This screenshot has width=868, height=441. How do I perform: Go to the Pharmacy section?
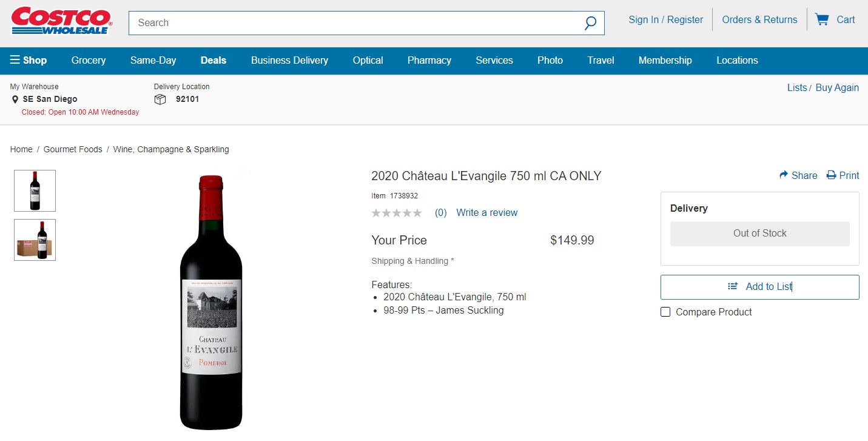429,60
